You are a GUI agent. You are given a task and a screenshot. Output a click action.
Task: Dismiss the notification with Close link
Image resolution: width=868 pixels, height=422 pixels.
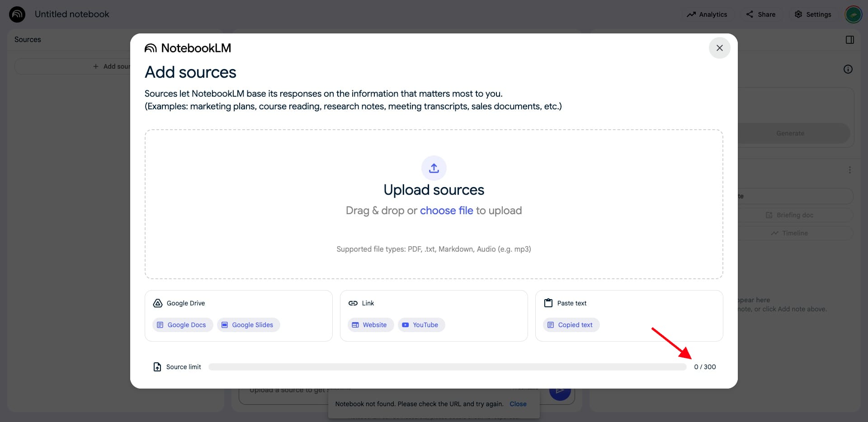pos(518,404)
